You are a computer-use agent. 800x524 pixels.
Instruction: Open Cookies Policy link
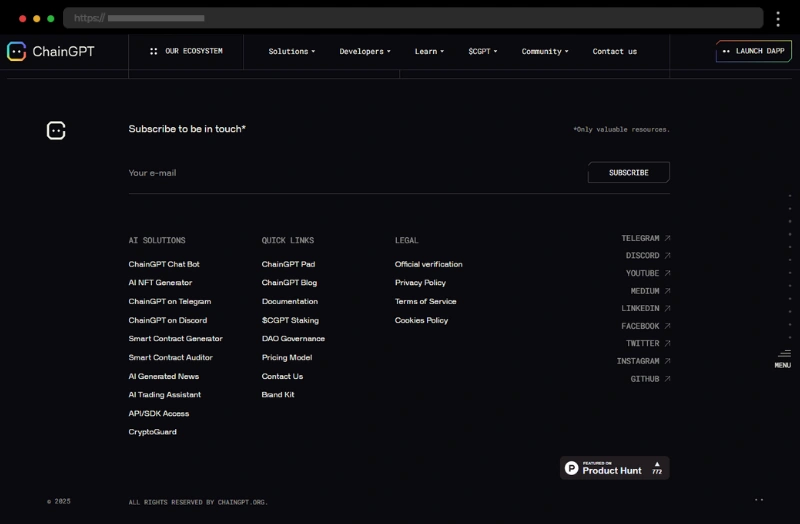coord(421,320)
